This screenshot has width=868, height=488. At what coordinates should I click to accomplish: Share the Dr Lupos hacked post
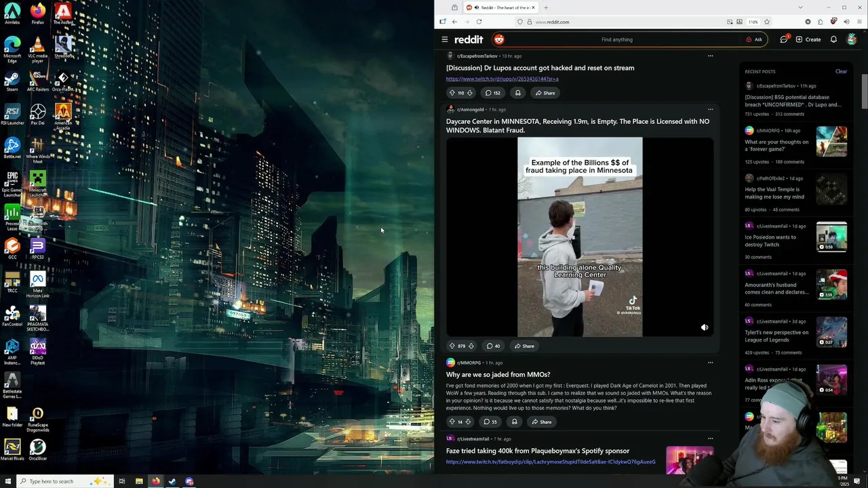click(x=545, y=93)
